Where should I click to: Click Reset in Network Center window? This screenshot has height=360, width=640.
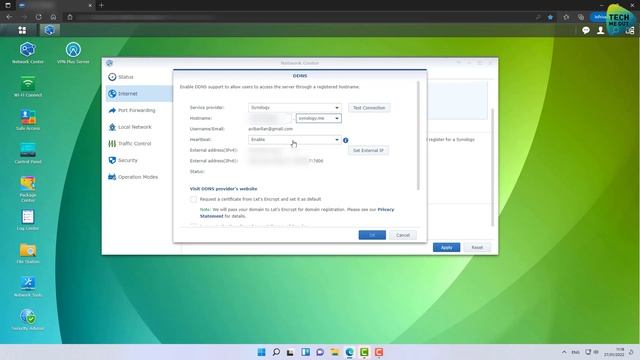point(477,247)
